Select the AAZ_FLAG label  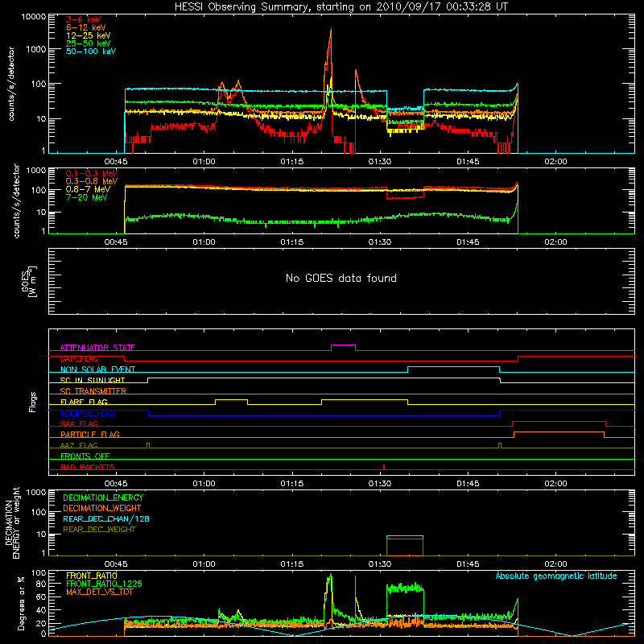coord(79,445)
